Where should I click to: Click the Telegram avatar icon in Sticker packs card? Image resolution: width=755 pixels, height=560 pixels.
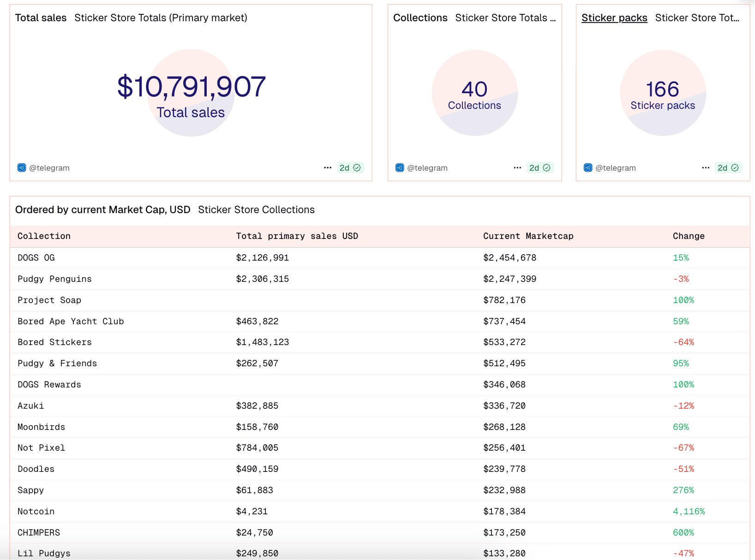588,168
